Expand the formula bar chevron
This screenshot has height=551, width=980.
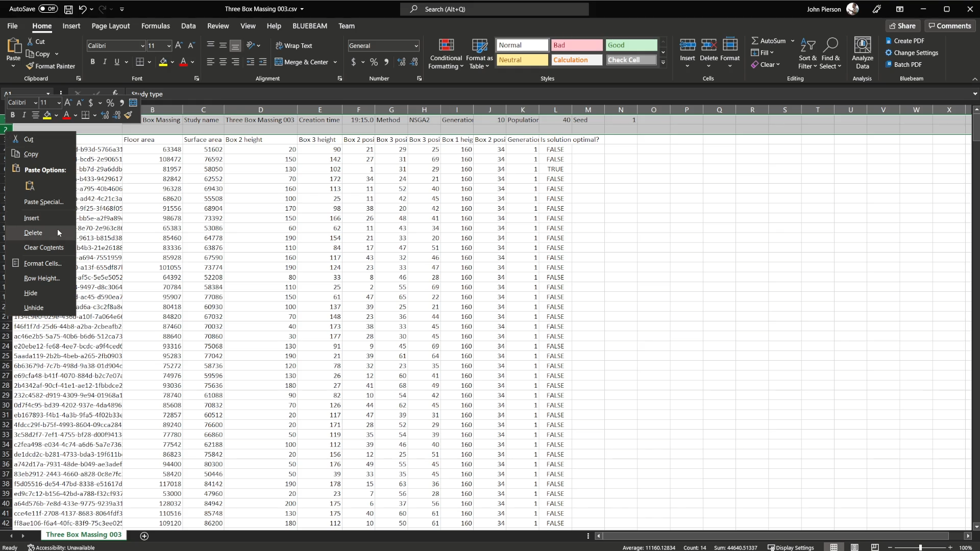point(975,94)
